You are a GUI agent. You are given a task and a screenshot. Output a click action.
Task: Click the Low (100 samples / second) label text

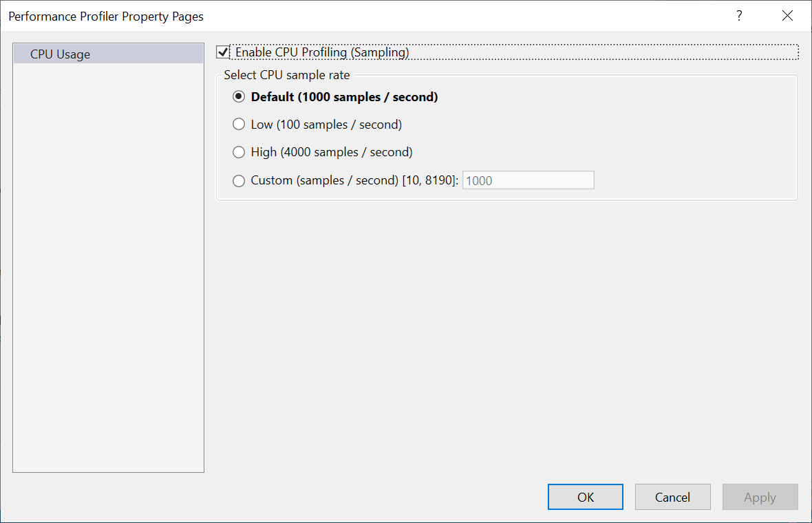tap(326, 125)
